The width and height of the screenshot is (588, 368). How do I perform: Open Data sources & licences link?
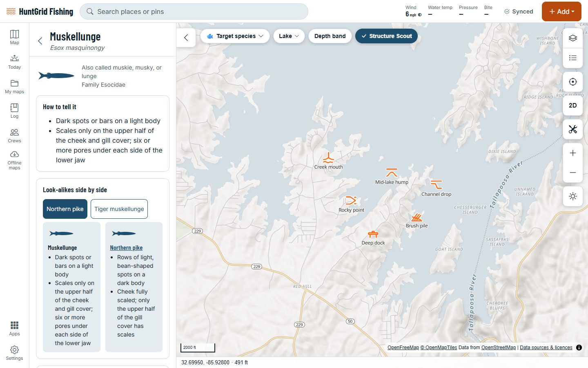click(x=546, y=348)
